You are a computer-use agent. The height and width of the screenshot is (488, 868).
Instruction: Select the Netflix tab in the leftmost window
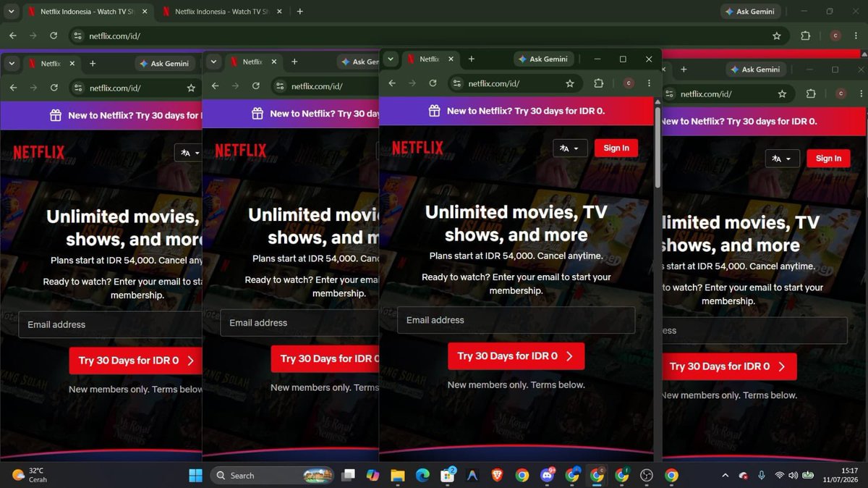pyautogui.click(x=51, y=64)
